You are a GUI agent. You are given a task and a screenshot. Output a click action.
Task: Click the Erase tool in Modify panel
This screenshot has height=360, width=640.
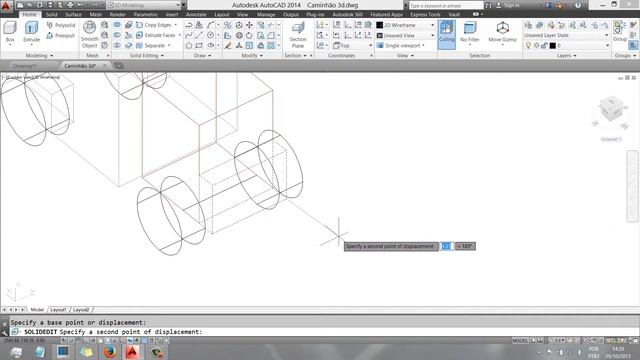pyautogui.click(x=228, y=46)
